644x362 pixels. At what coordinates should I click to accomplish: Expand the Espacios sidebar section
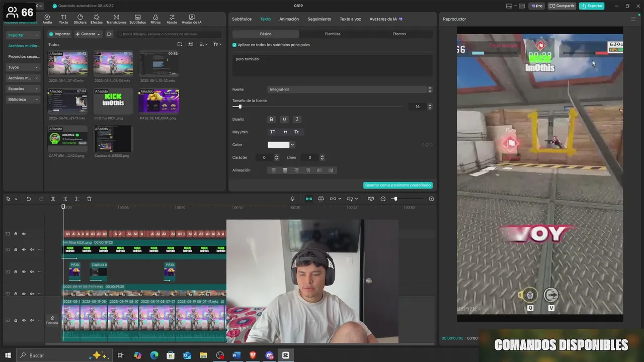tap(23, 89)
